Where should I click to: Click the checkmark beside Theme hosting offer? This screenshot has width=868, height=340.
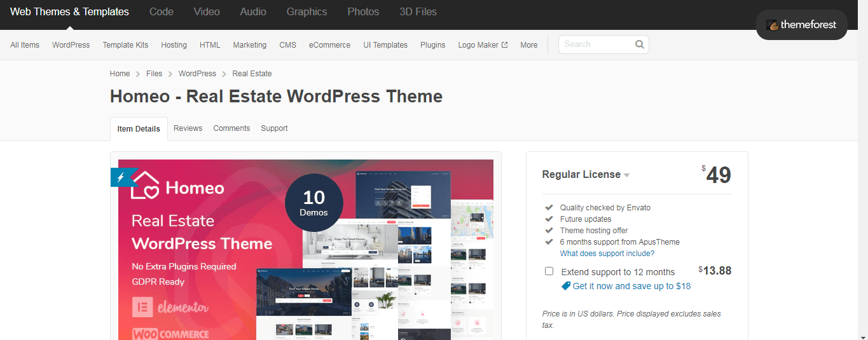(549, 231)
